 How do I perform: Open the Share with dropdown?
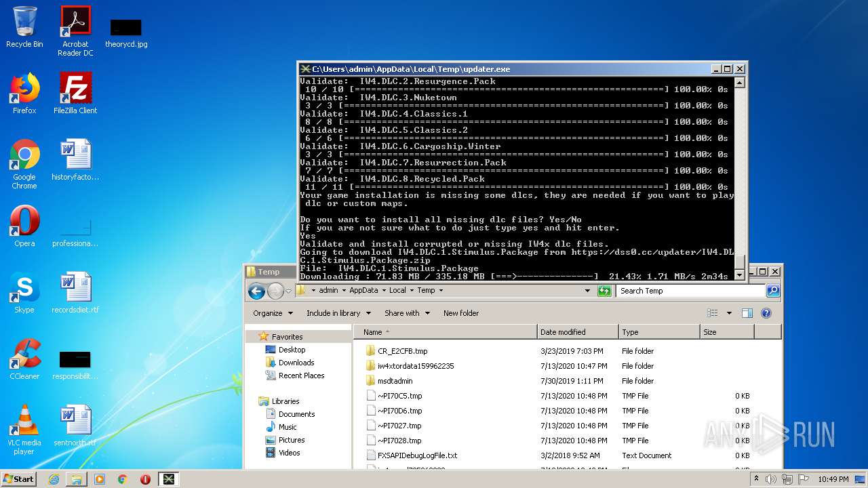coord(407,313)
